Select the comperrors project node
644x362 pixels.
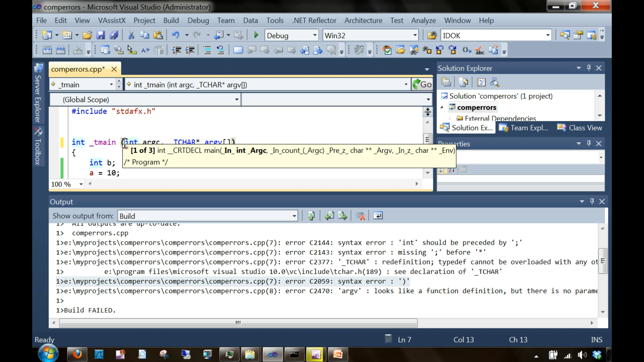[x=477, y=107]
